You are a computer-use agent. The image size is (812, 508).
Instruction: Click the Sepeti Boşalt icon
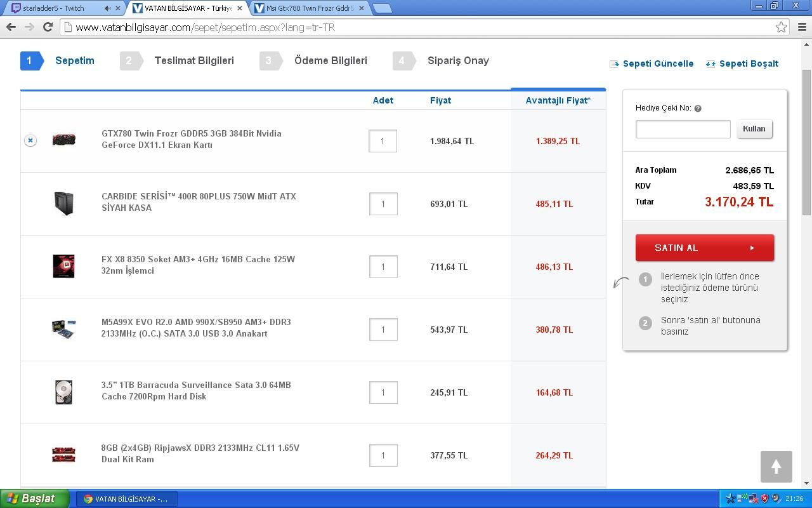point(710,63)
